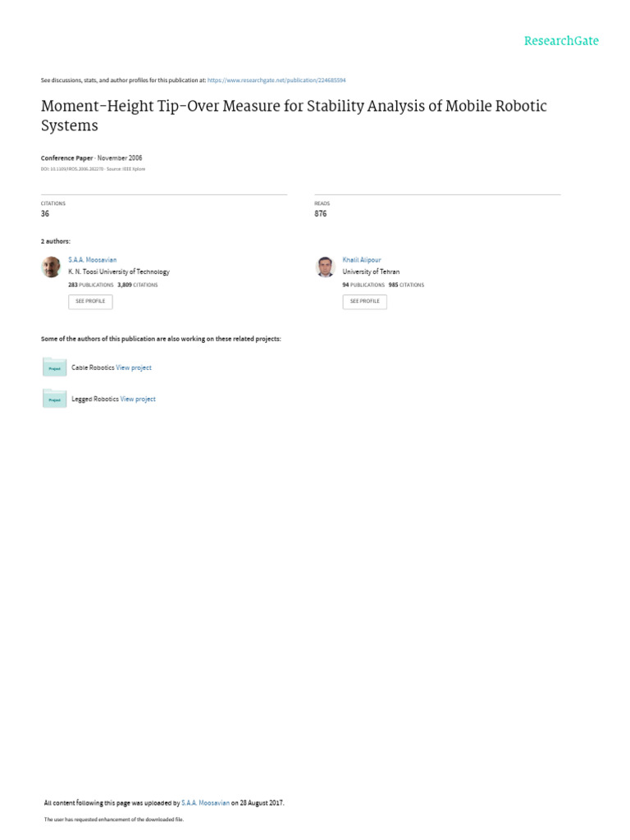This screenshot has width=630, height=840.
Task: Click View project next to Cable Robotics
Action: 134,367
